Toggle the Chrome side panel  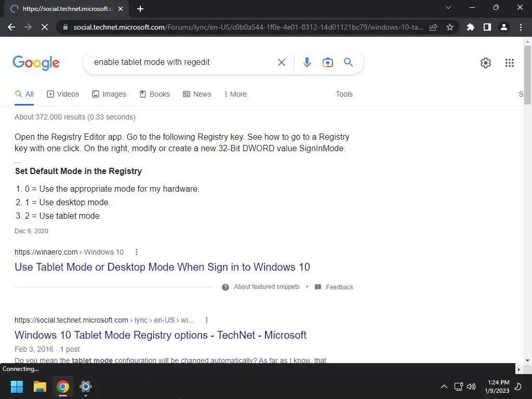click(x=487, y=27)
